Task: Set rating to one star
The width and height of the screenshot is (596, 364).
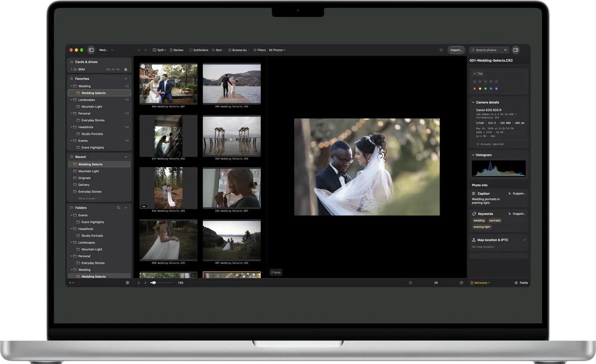Action: [x=474, y=81]
